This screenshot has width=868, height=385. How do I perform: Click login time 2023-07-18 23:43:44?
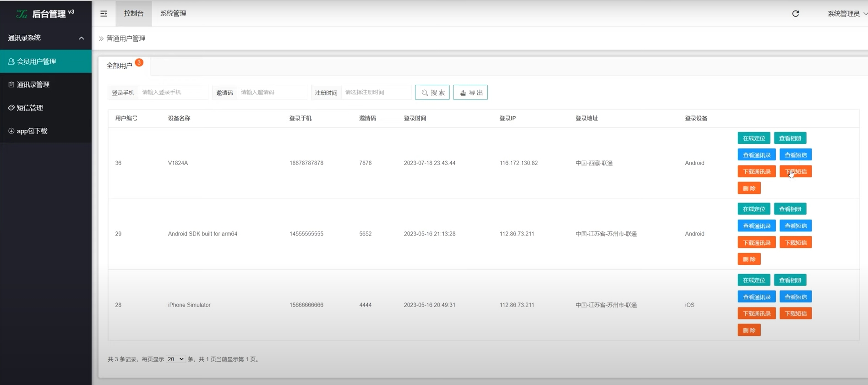430,163
